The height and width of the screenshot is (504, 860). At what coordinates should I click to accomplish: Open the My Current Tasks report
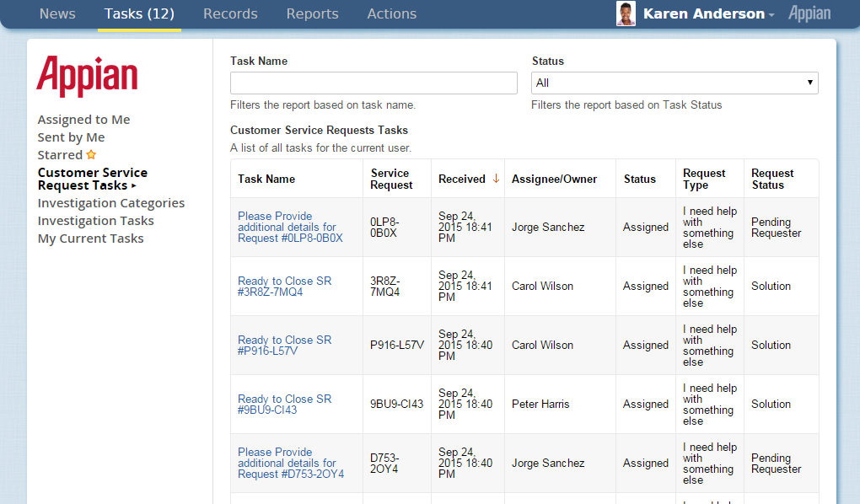[90, 239]
